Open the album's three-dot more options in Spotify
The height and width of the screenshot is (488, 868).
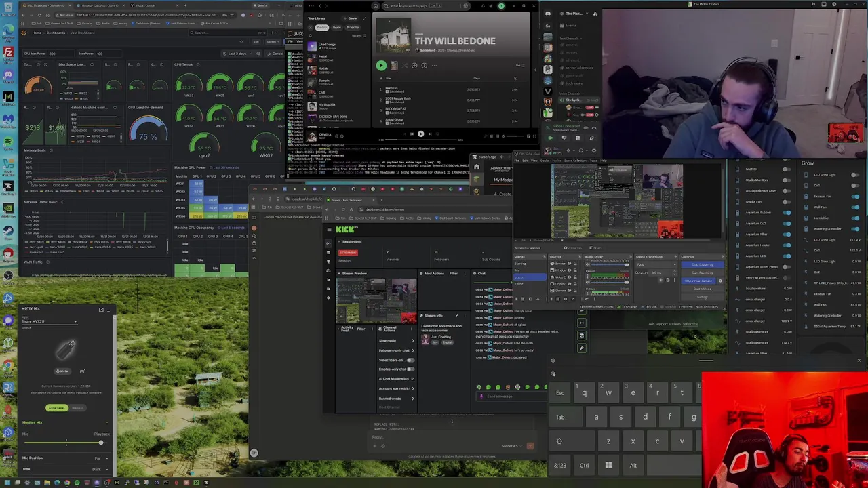point(435,66)
